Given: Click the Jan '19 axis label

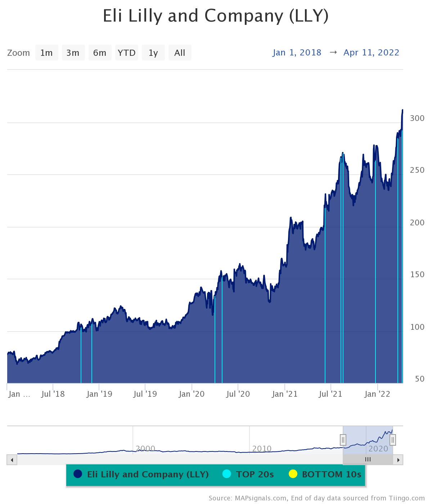Looking at the screenshot, I should click(x=99, y=394).
